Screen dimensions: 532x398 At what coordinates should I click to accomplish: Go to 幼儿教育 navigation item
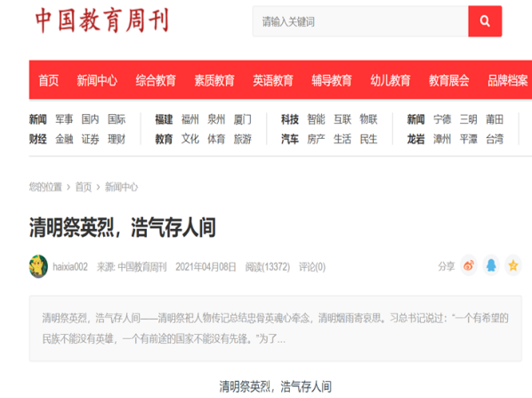(x=391, y=80)
